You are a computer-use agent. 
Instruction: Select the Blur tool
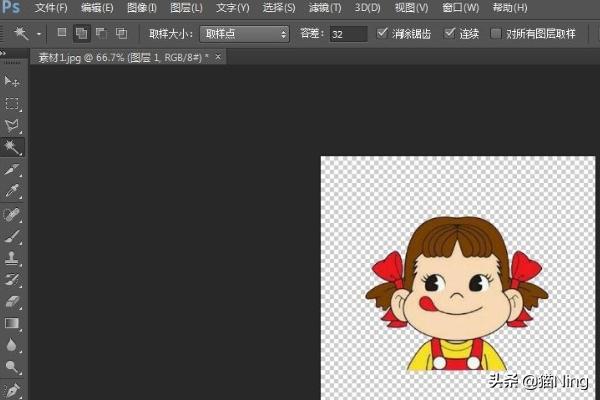11,345
